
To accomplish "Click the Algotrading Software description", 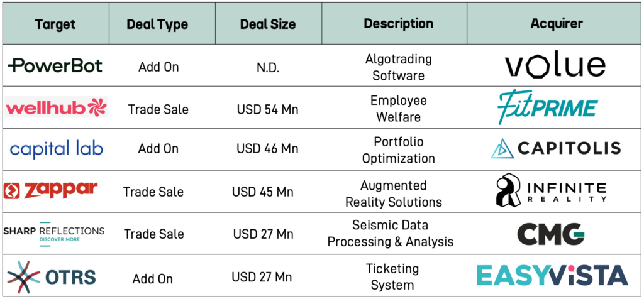I will pos(398,67).
